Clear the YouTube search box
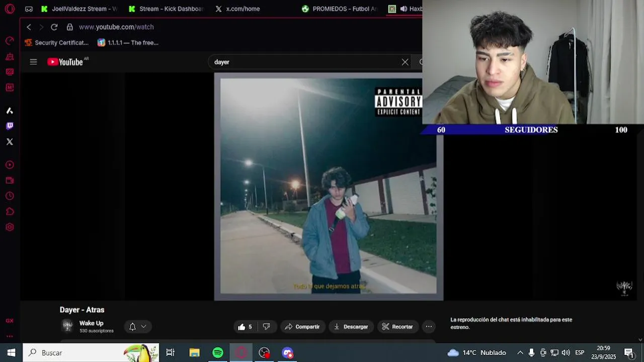Image resolution: width=644 pixels, height=362 pixels. point(405,62)
